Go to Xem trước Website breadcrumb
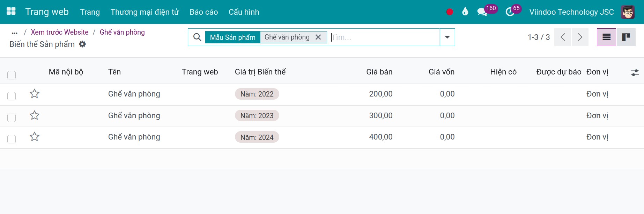 pyautogui.click(x=60, y=32)
